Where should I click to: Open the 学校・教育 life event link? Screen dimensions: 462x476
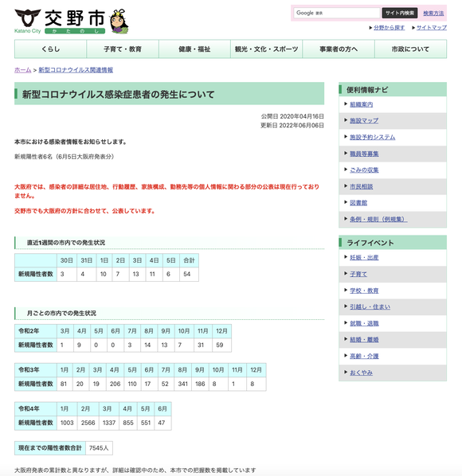(x=364, y=291)
